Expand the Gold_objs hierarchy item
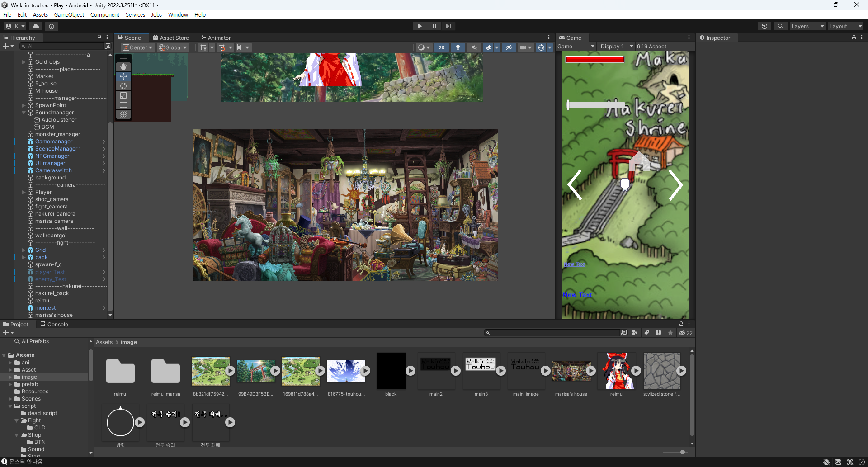The width and height of the screenshot is (868, 467). [24, 62]
